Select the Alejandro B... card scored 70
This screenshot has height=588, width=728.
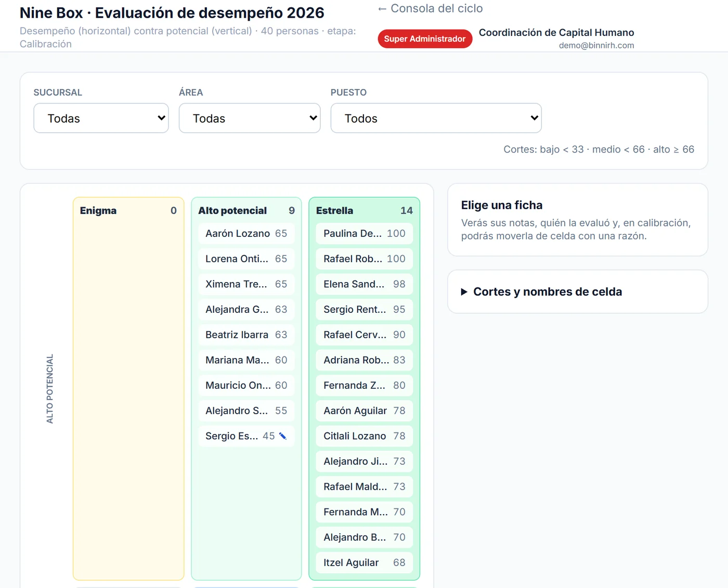(x=365, y=538)
